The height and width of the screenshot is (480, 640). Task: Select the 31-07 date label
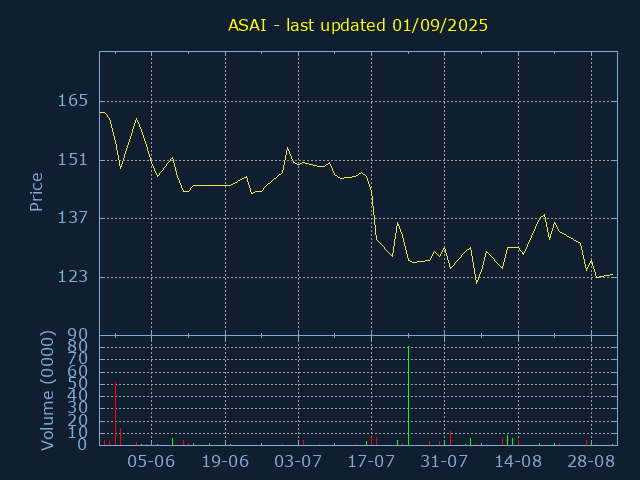pyautogui.click(x=444, y=462)
